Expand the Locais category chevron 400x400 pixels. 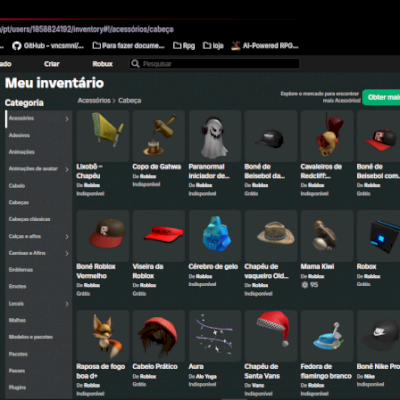[67, 304]
